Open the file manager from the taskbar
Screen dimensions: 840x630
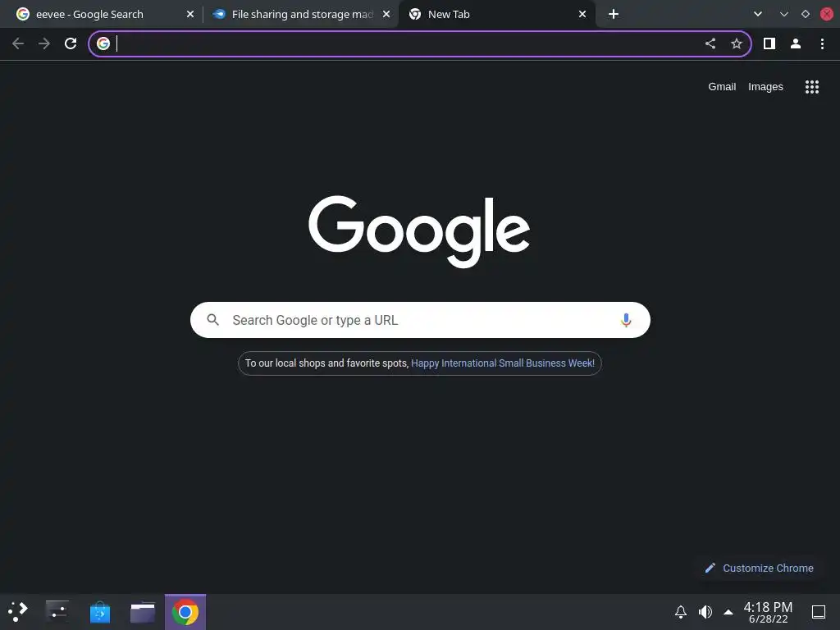pyautogui.click(x=143, y=612)
